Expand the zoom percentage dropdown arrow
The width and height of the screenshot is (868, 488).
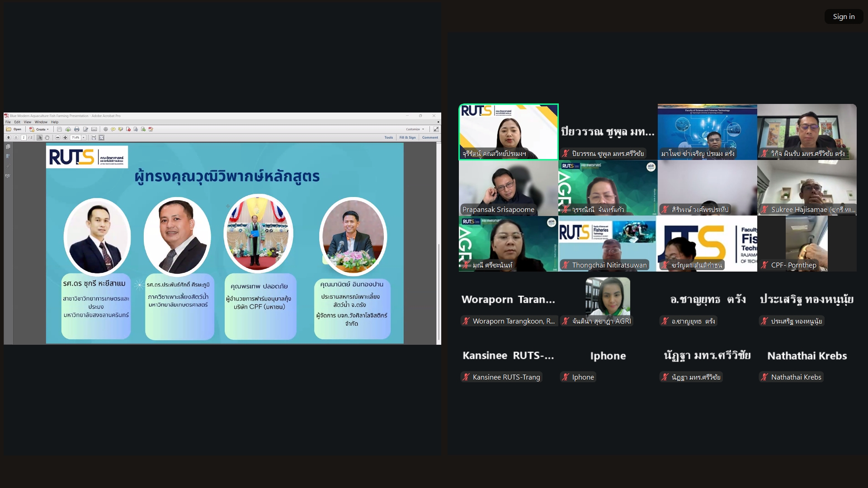[x=84, y=137]
